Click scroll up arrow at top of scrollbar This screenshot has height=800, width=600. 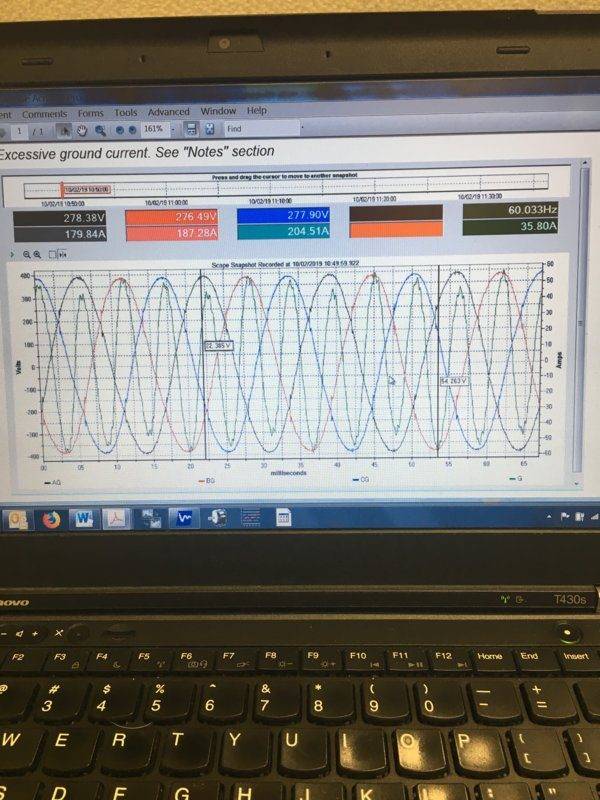coord(586,162)
